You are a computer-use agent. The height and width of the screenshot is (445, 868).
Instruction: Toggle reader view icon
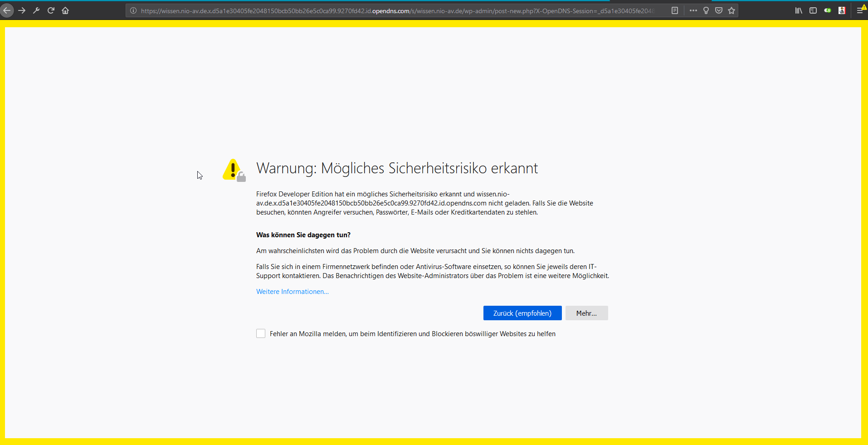pyautogui.click(x=675, y=10)
